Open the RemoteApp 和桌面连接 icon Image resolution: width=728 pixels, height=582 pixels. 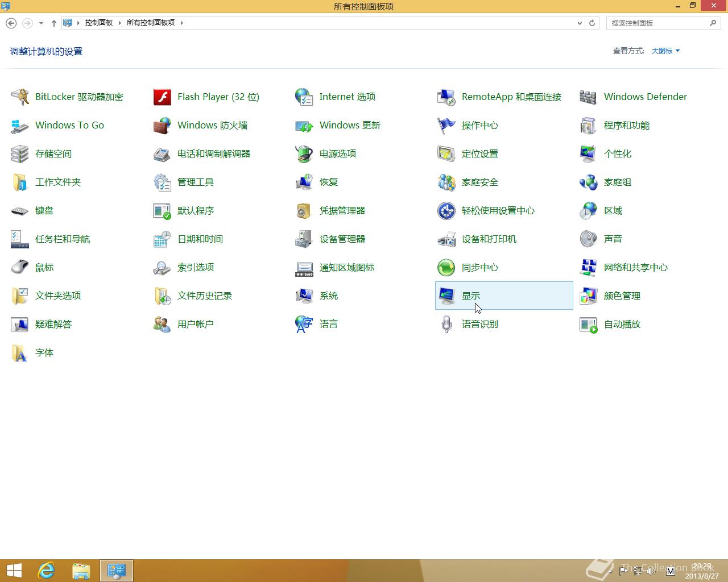tap(446, 97)
